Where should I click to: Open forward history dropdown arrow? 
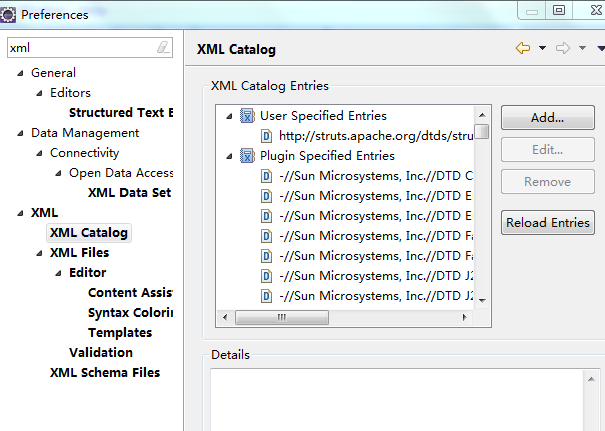tap(582, 48)
